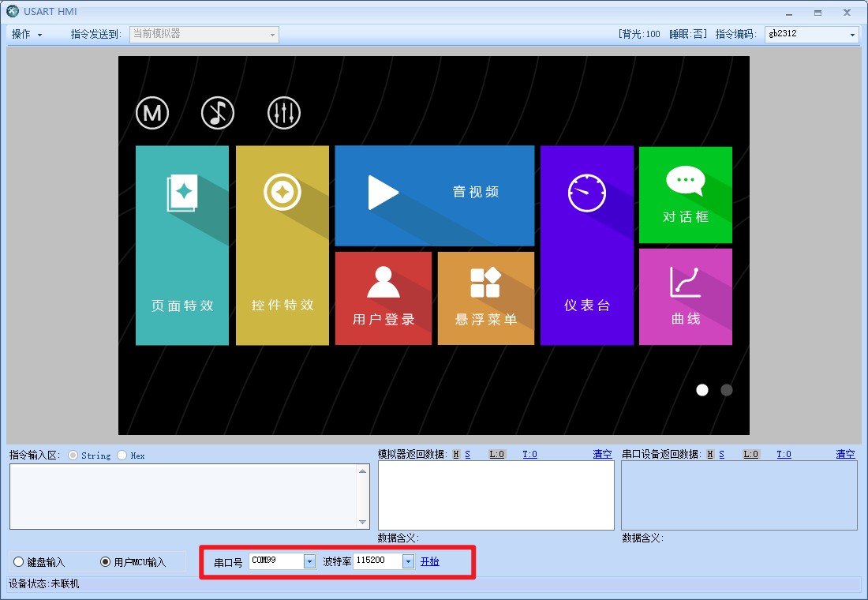Click the 开始 link
868x600 pixels.
[429, 561]
